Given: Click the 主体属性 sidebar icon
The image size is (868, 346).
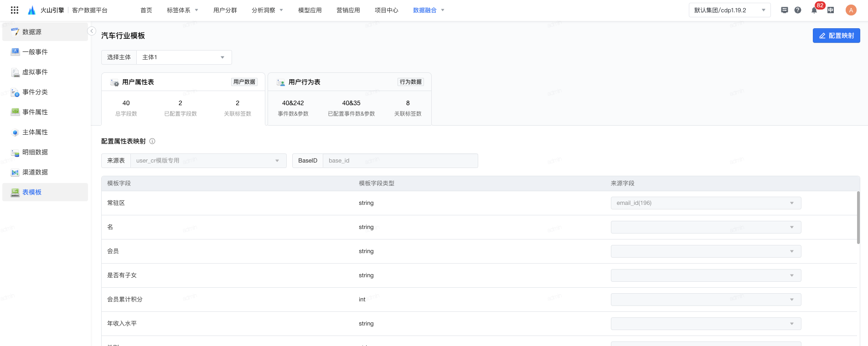Looking at the screenshot, I should pos(15,132).
